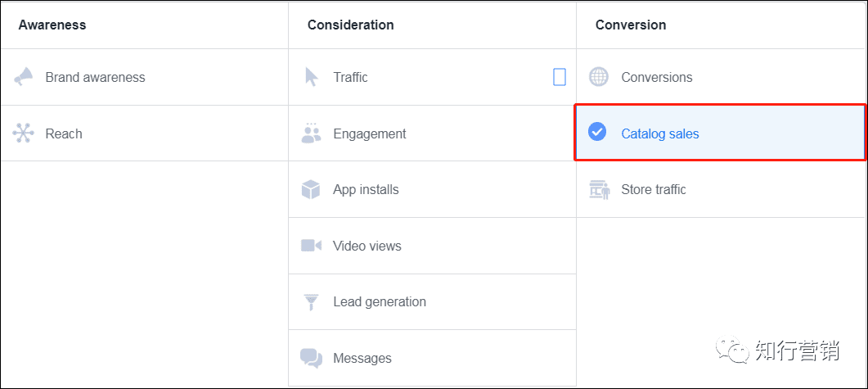Choose the Store traffic objective text
Viewport: 868px width, 389px height.
tap(654, 190)
